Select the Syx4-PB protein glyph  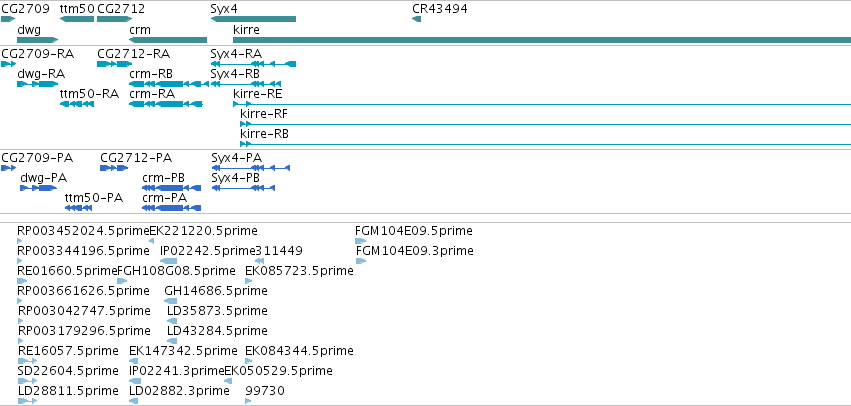coord(243,188)
